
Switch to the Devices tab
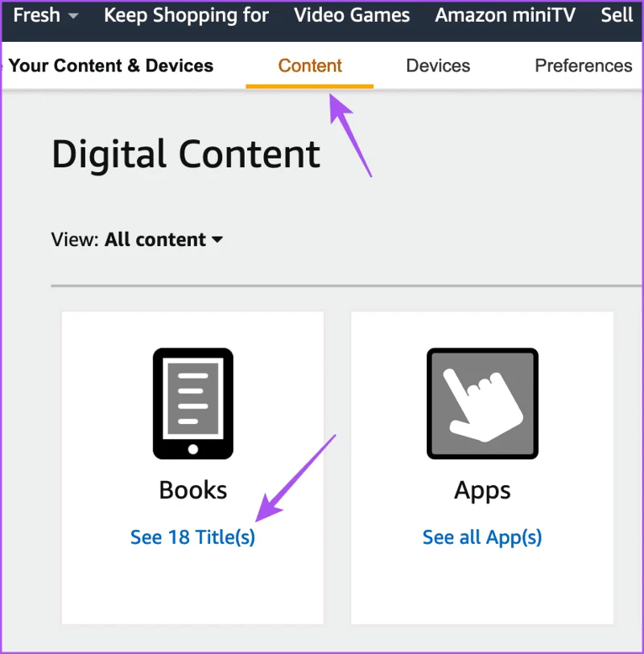click(438, 65)
